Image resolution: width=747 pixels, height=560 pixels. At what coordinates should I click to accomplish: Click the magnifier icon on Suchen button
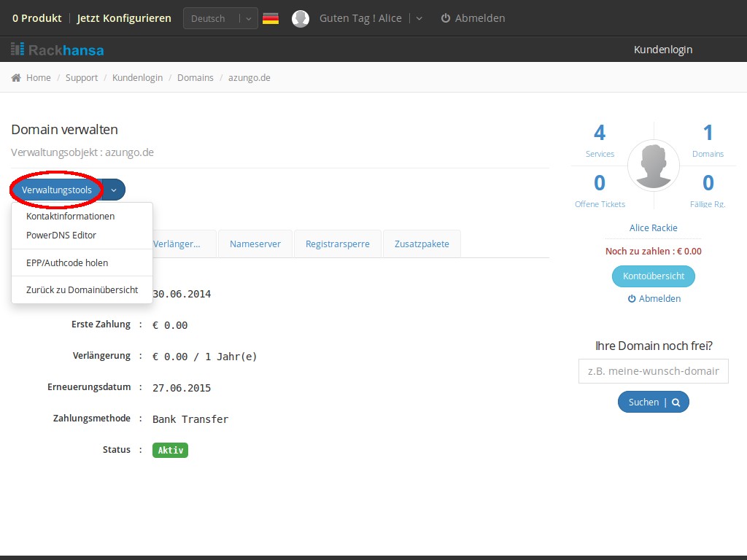coord(676,402)
